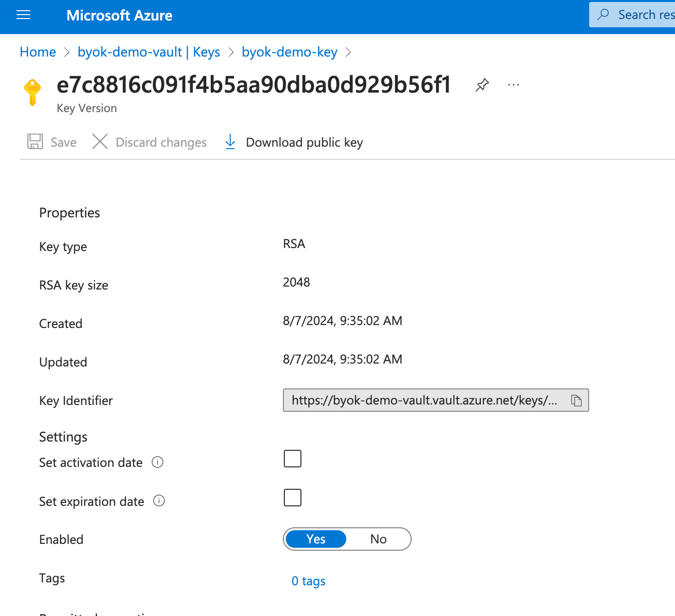Click the search magnifier icon

[603, 15]
